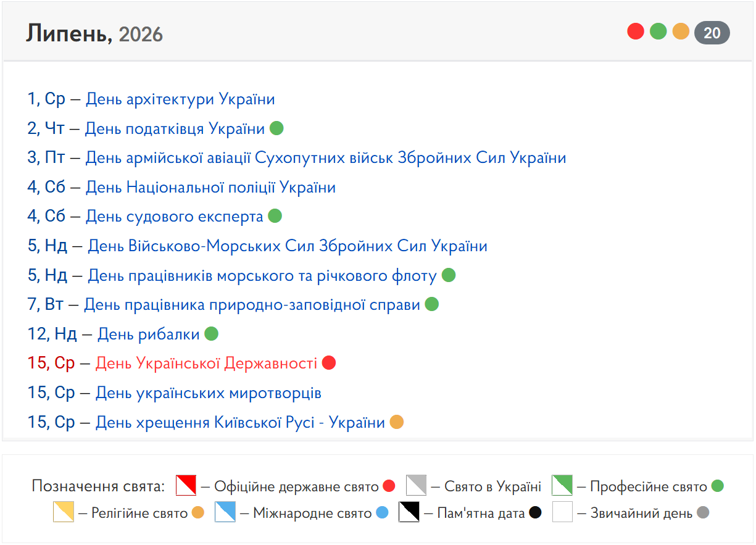
Task: Click the "Професійне свято" legend text
Action: click(x=649, y=487)
